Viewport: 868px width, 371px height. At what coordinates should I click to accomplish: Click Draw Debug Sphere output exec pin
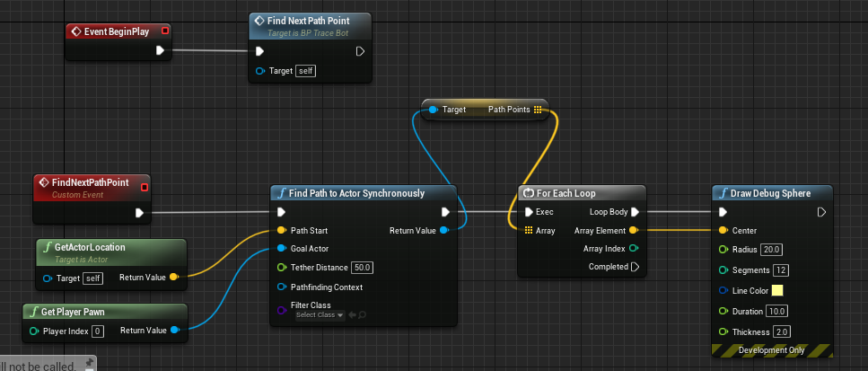(821, 212)
